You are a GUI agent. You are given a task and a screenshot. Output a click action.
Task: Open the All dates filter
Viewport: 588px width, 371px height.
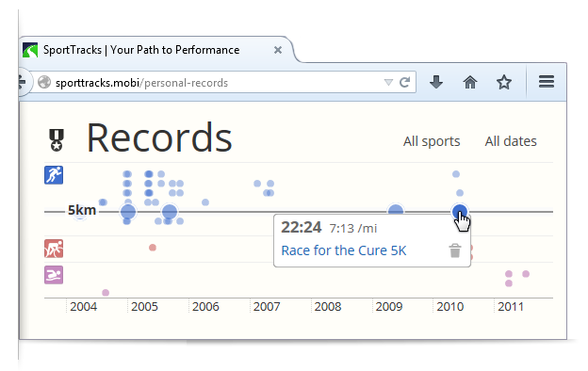[x=511, y=141]
